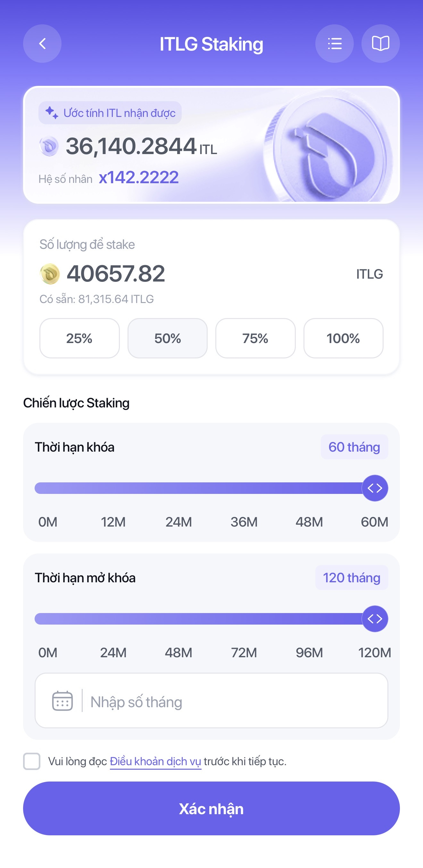423x868 pixels.
Task: Open the guide book icon
Action: [x=380, y=44]
